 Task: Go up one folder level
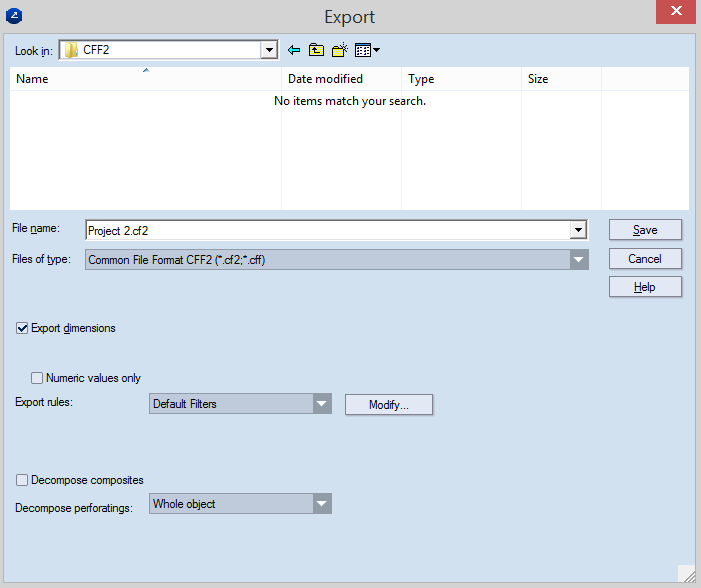(x=316, y=49)
